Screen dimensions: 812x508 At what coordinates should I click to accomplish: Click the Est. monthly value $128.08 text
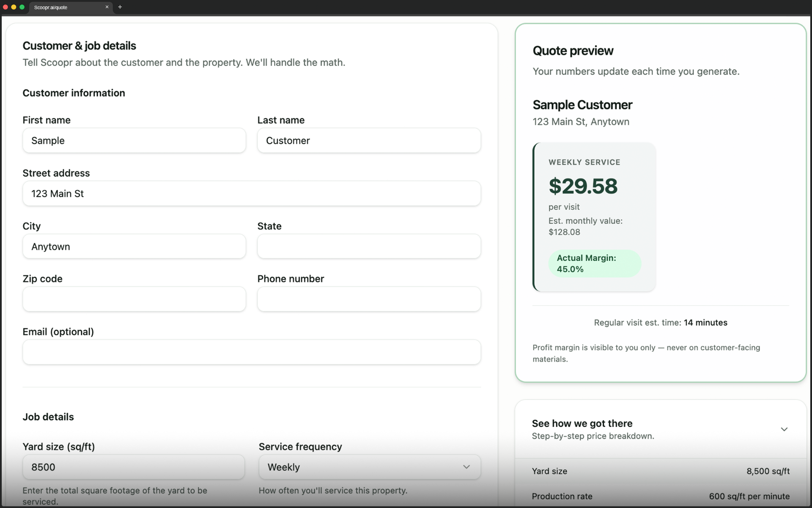[x=585, y=226]
